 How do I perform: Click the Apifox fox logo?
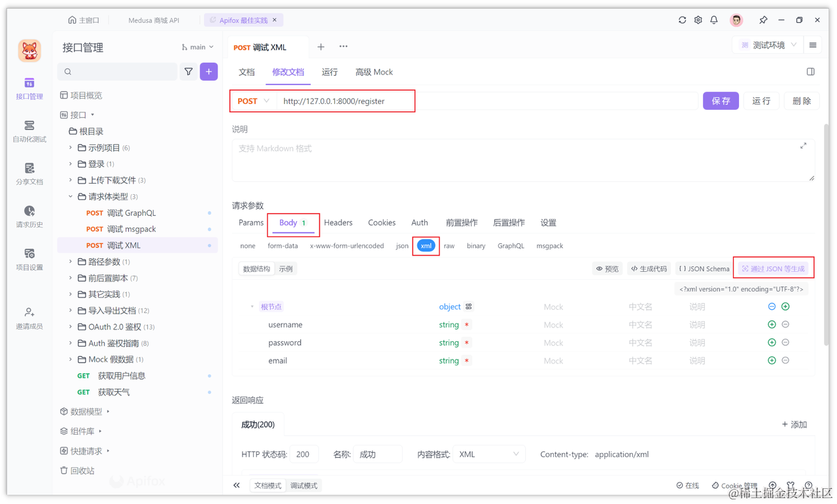29,50
